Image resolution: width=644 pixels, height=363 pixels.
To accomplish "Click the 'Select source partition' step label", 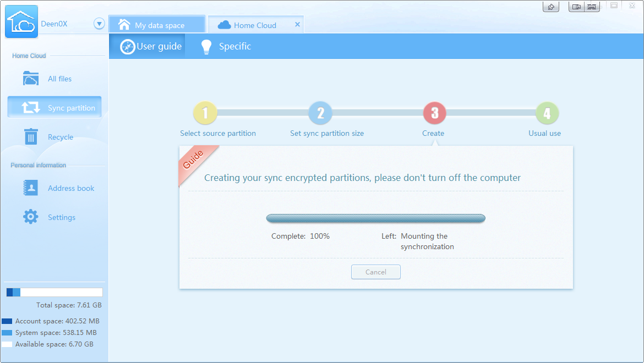I will [217, 133].
